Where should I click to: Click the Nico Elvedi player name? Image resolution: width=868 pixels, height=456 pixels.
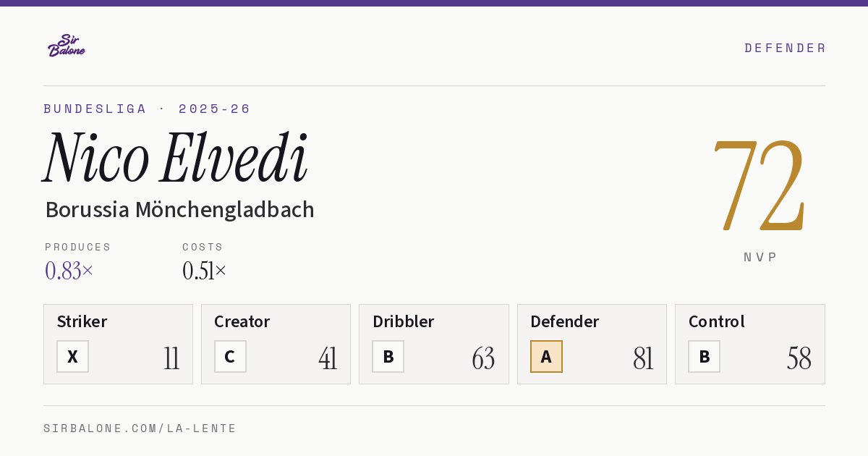pyautogui.click(x=176, y=159)
